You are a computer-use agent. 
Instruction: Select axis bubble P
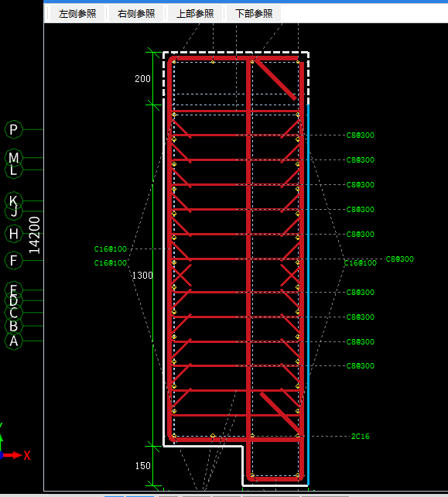(x=13, y=129)
